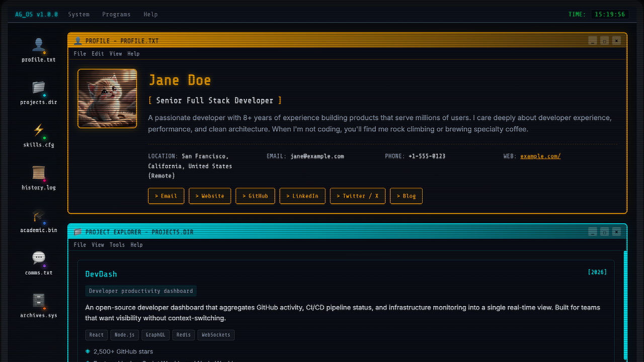
Task: Click the Redis technology tag
Action: pyautogui.click(x=184, y=335)
